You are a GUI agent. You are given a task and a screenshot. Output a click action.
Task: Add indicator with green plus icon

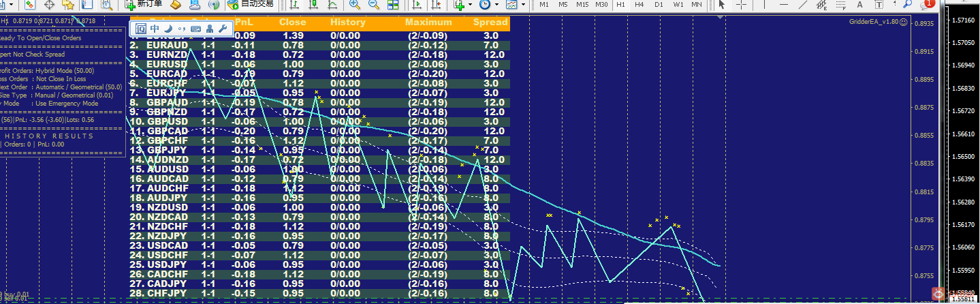click(x=460, y=4)
